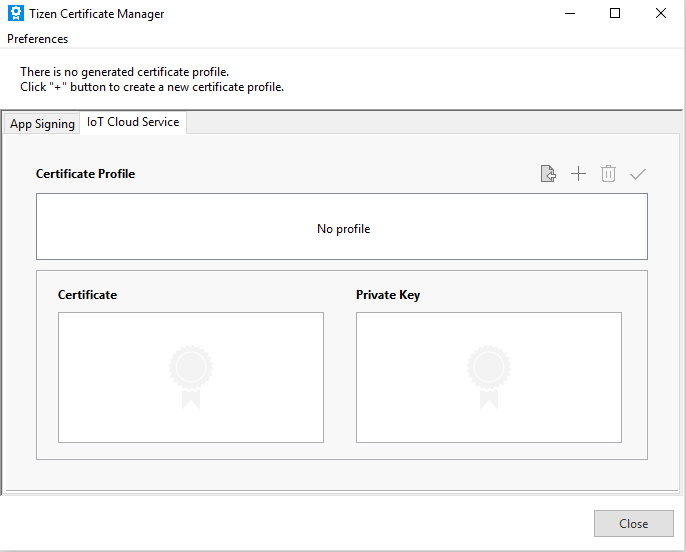
Task: Click the import certificate profile icon
Action: pyautogui.click(x=548, y=174)
